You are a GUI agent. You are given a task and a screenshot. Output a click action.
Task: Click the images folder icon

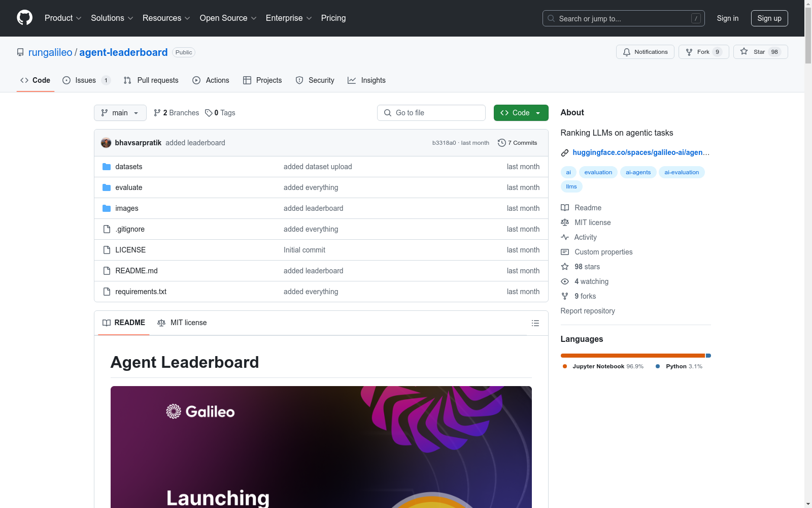[x=107, y=208]
